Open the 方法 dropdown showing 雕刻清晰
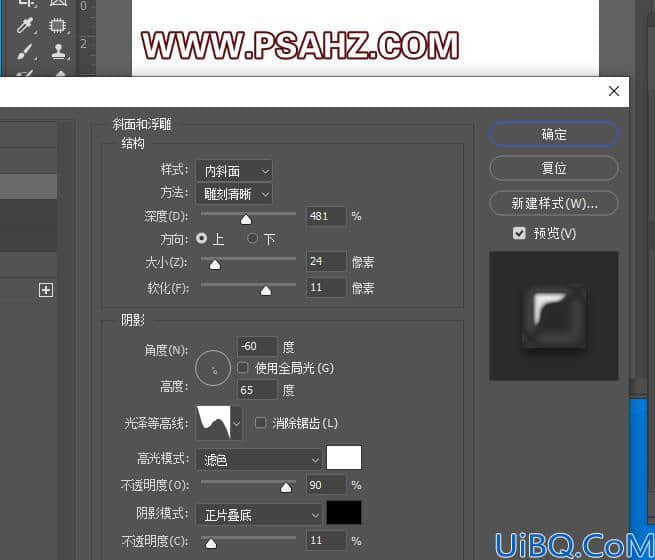Image resolution: width=655 pixels, height=560 pixels. 234,194
